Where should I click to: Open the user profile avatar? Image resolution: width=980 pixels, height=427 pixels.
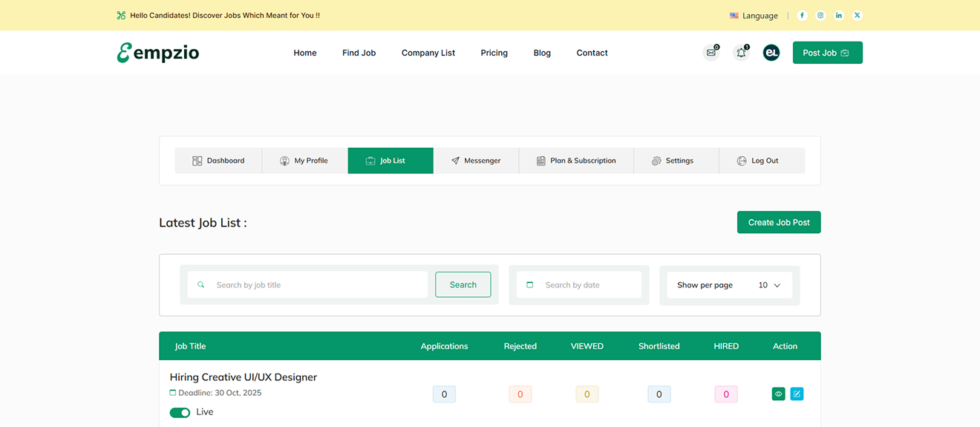click(771, 53)
